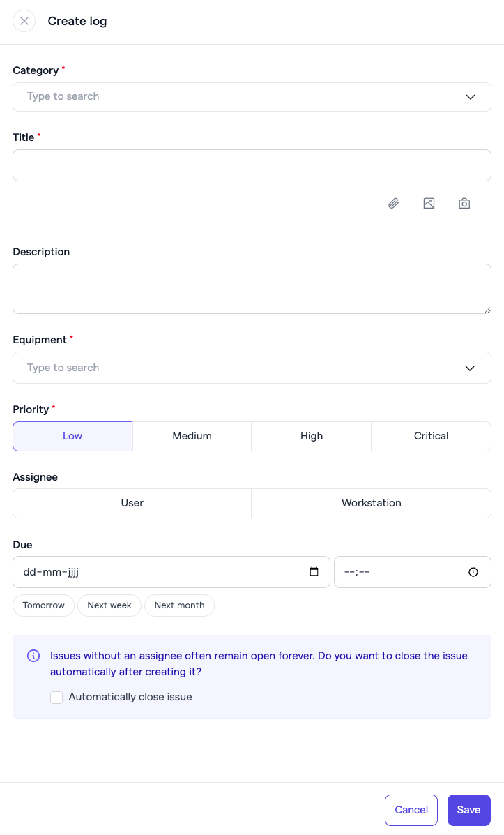Screen dimensions: 504x835
Task: Select User assignee tab
Action: tap(132, 503)
